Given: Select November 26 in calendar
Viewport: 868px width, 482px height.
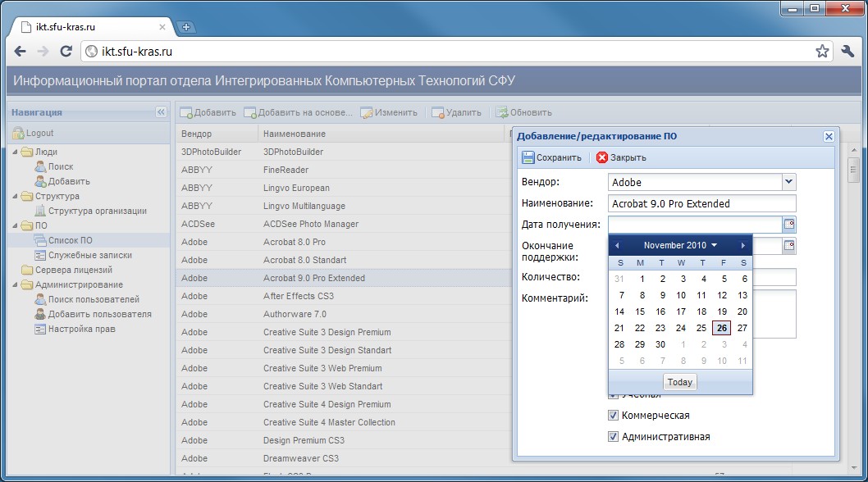Looking at the screenshot, I should click(x=722, y=328).
